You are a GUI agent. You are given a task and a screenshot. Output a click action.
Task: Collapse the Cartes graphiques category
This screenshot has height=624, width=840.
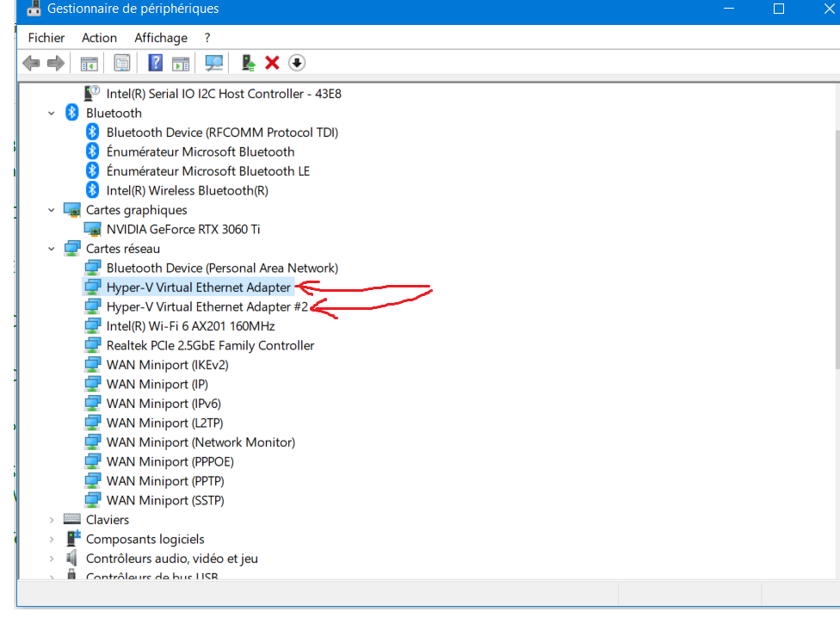(x=52, y=210)
